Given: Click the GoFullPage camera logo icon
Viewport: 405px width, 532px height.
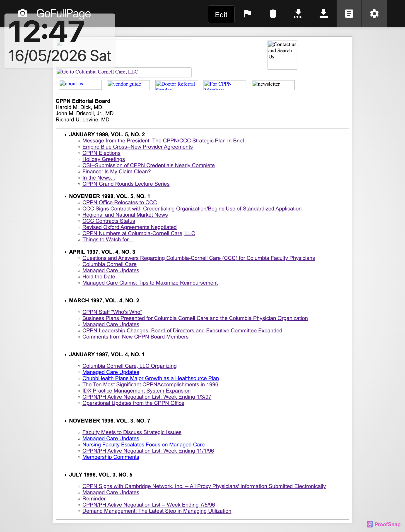Looking at the screenshot, I should point(23,13).
